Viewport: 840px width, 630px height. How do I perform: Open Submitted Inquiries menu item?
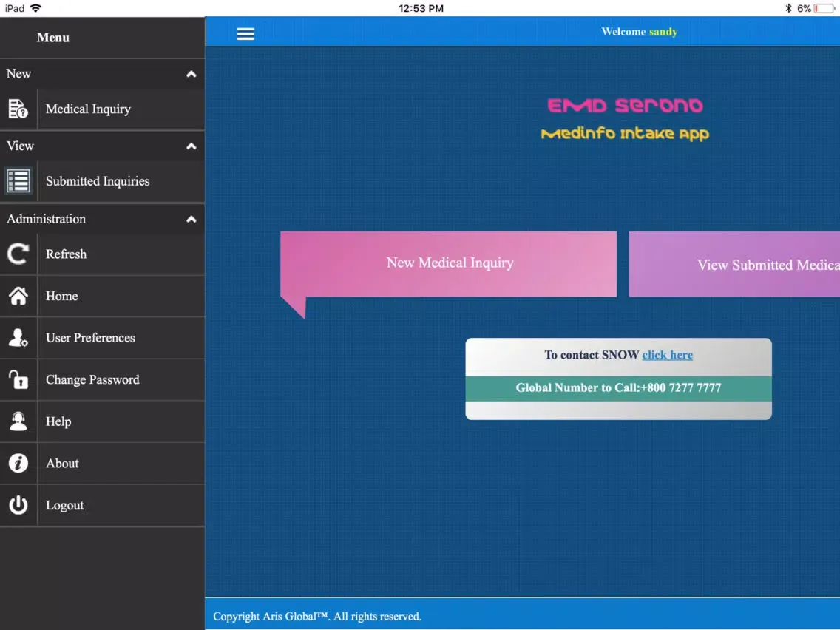[x=102, y=182]
